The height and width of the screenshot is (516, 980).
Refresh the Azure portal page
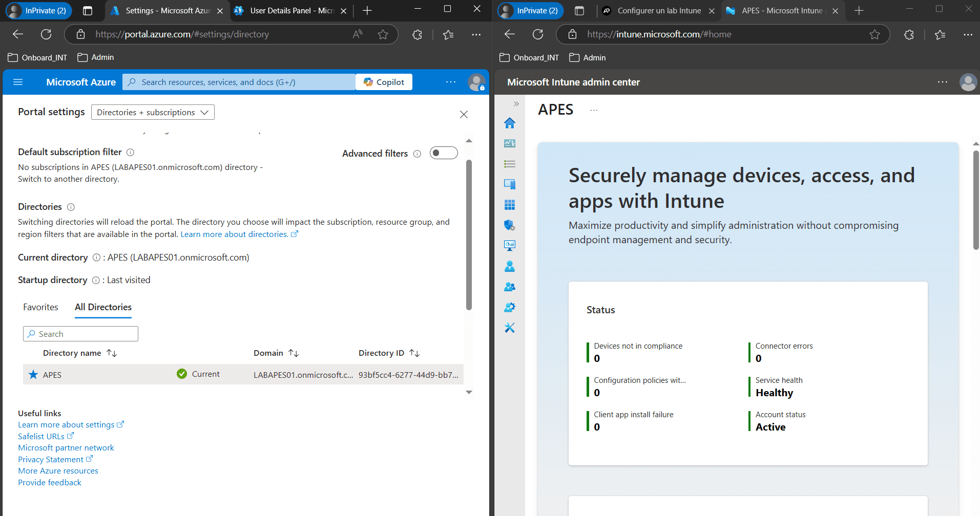pyautogui.click(x=46, y=34)
